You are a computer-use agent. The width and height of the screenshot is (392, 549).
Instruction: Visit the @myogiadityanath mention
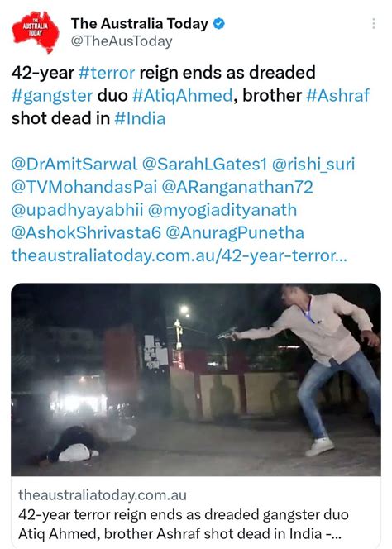pyautogui.click(x=222, y=210)
